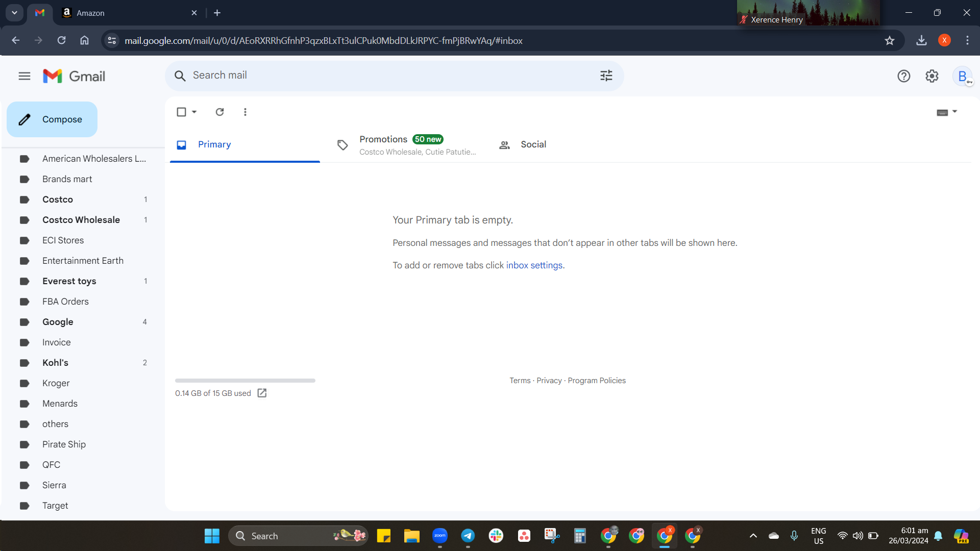Open File Explorer from the taskbar
This screenshot has height=551, width=980.
pyautogui.click(x=412, y=536)
